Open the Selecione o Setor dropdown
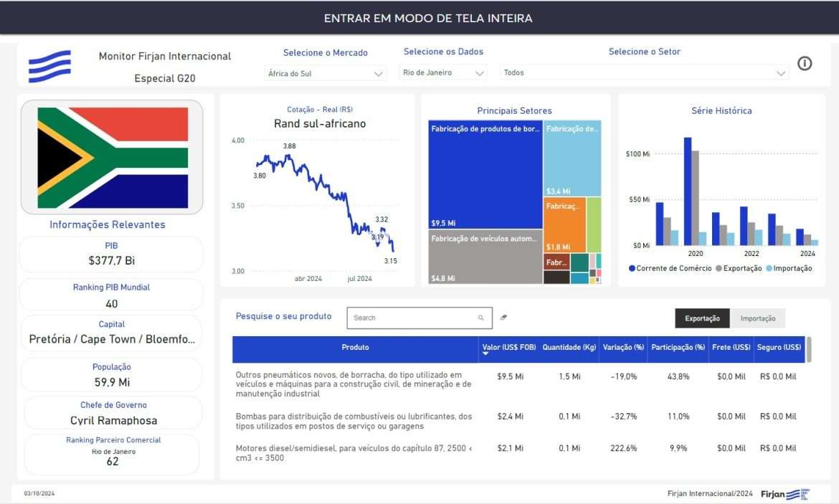The width and height of the screenshot is (839, 504). pos(644,73)
